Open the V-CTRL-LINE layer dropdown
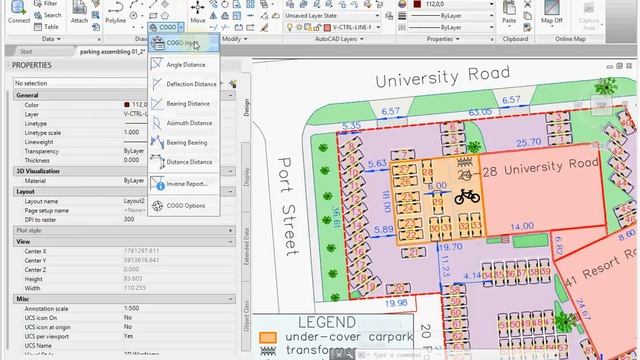 coord(378,27)
